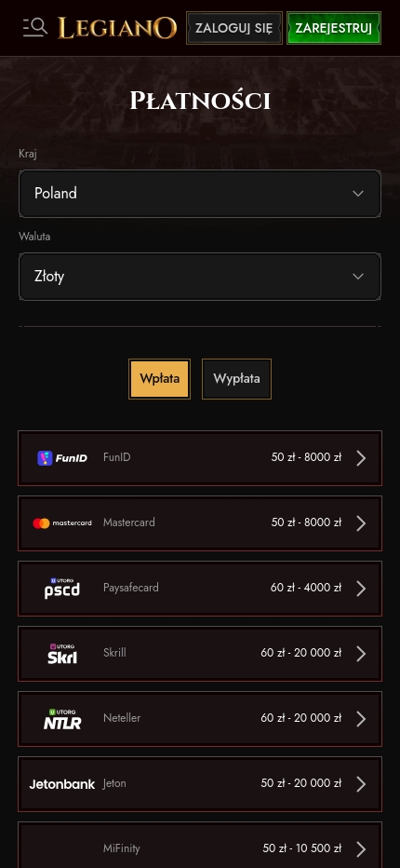Screen dimensions: 400x868
Task: Click the FunID logo icon
Action: (62, 458)
